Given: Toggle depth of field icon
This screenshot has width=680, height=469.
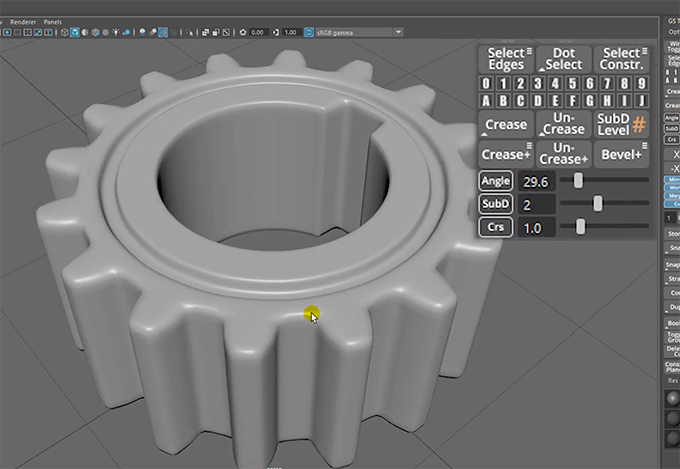Looking at the screenshot, I should [x=174, y=33].
